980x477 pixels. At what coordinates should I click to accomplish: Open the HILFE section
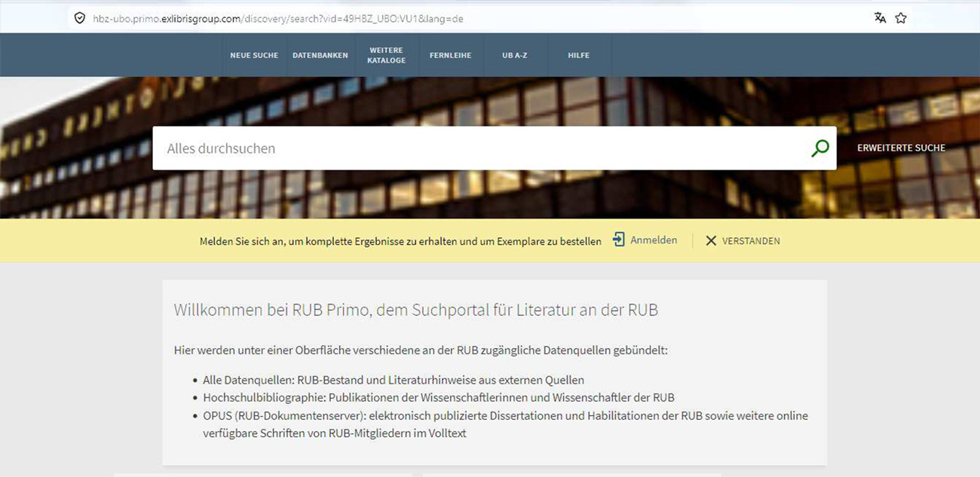[x=578, y=54]
